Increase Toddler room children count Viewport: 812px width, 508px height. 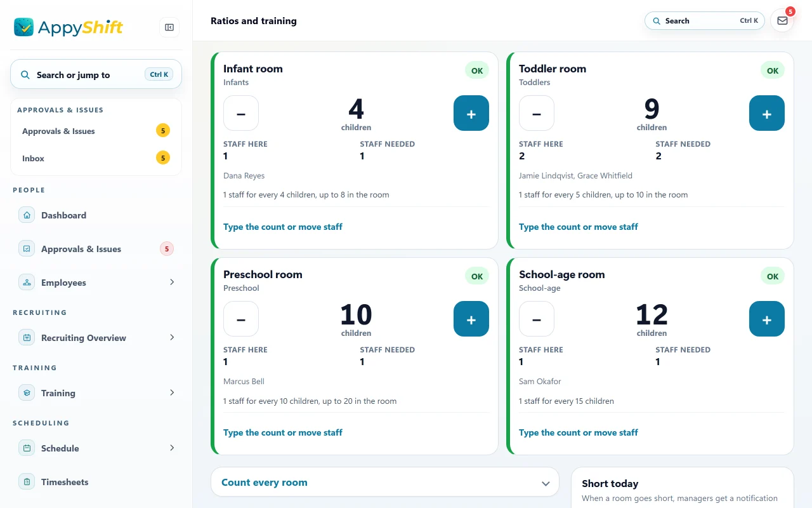pyautogui.click(x=767, y=113)
